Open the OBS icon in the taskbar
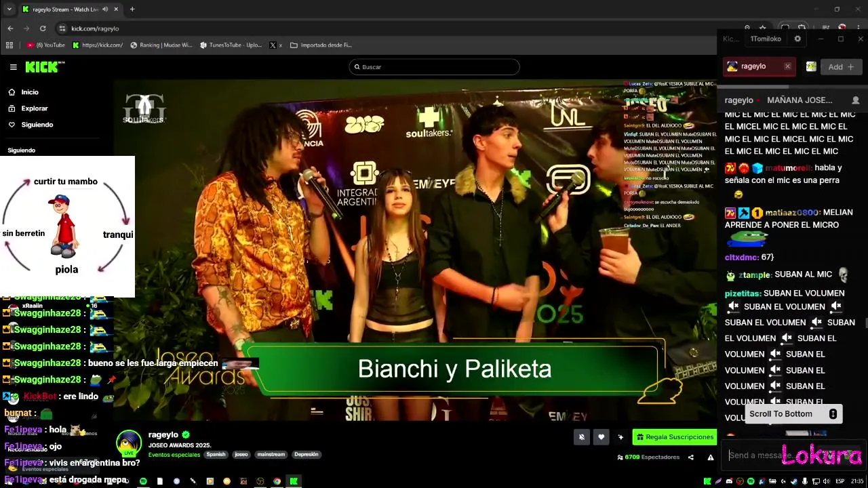The height and width of the screenshot is (488, 868). (x=260, y=481)
